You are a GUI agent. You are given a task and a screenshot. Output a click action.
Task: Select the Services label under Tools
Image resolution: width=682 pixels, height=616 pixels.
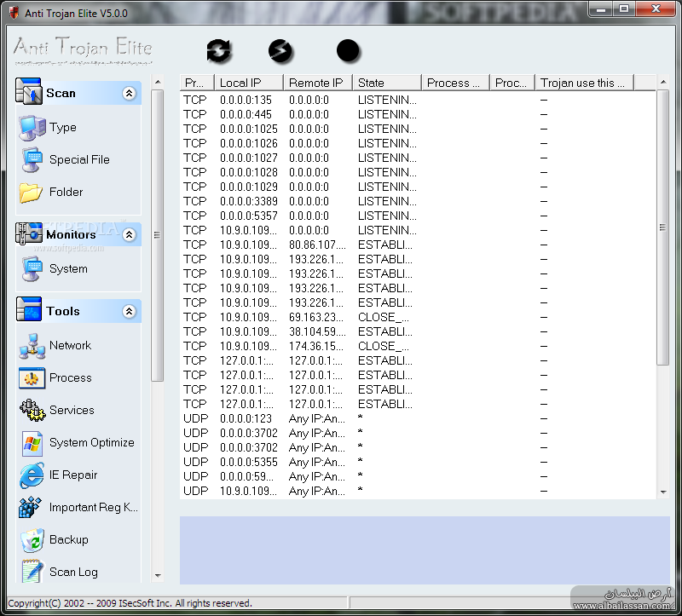[x=72, y=411]
